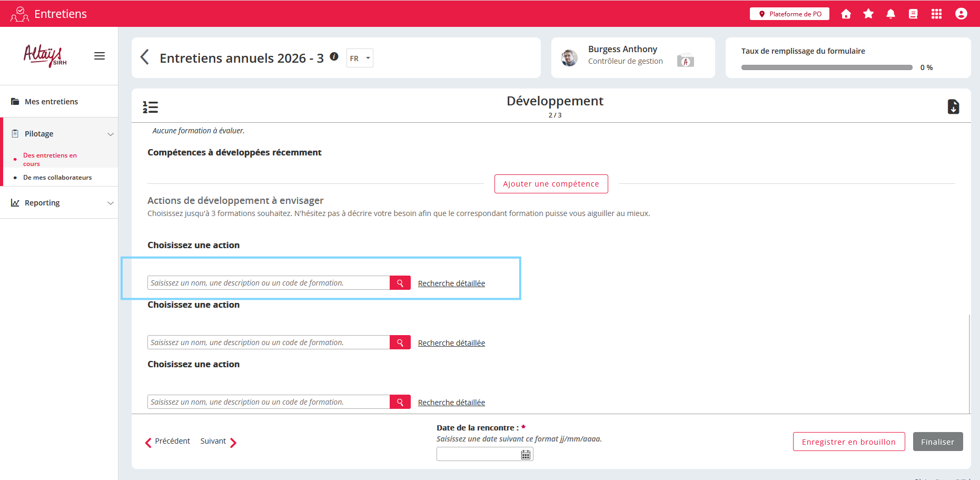This screenshot has width=980, height=480.
Task: Click the info icon beside interview title
Action: [x=334, y=56]
